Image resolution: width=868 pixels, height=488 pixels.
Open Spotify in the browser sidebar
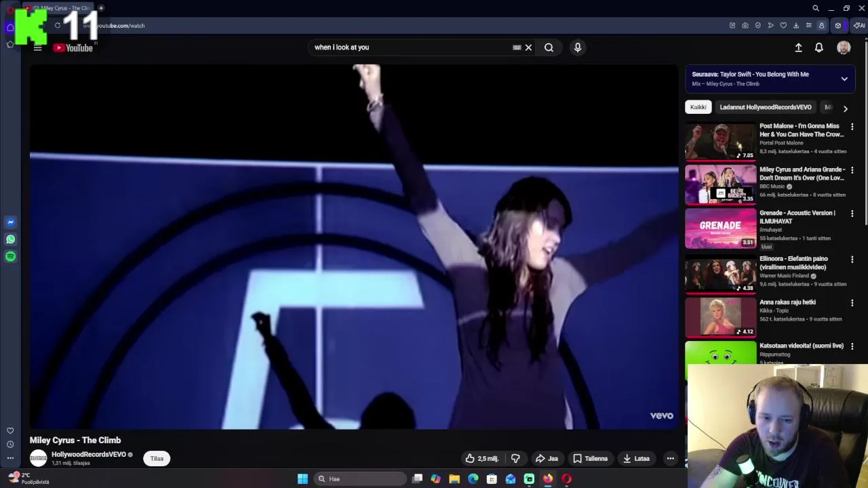click(x=10, y=256)
